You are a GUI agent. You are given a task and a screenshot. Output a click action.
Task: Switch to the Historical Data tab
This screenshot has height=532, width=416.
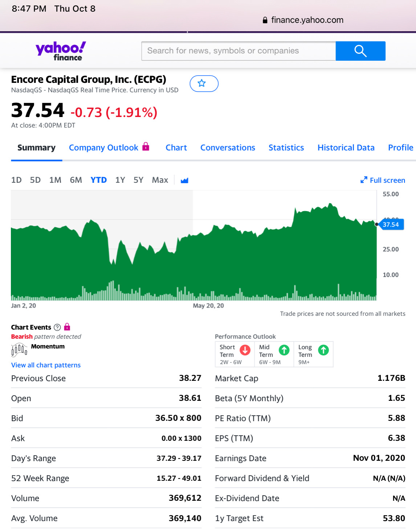coord(346,148)
